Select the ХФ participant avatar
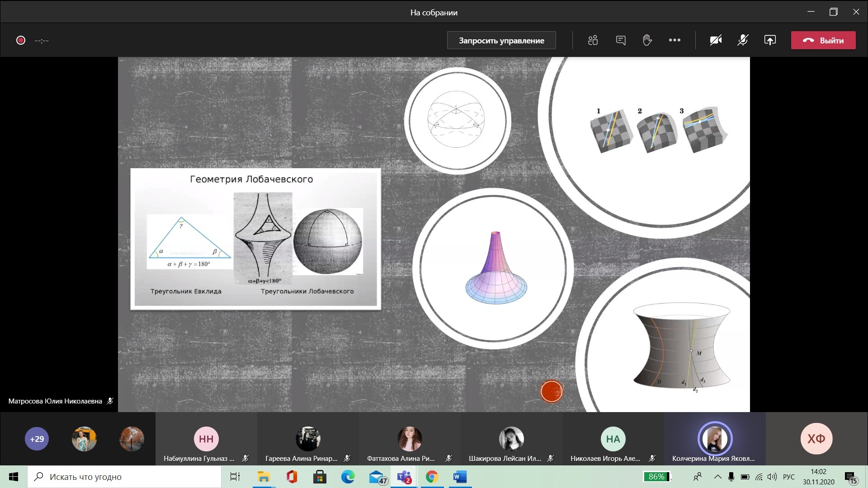The width and height of the screenshot is (868, 488). click(x=816, y=439)
